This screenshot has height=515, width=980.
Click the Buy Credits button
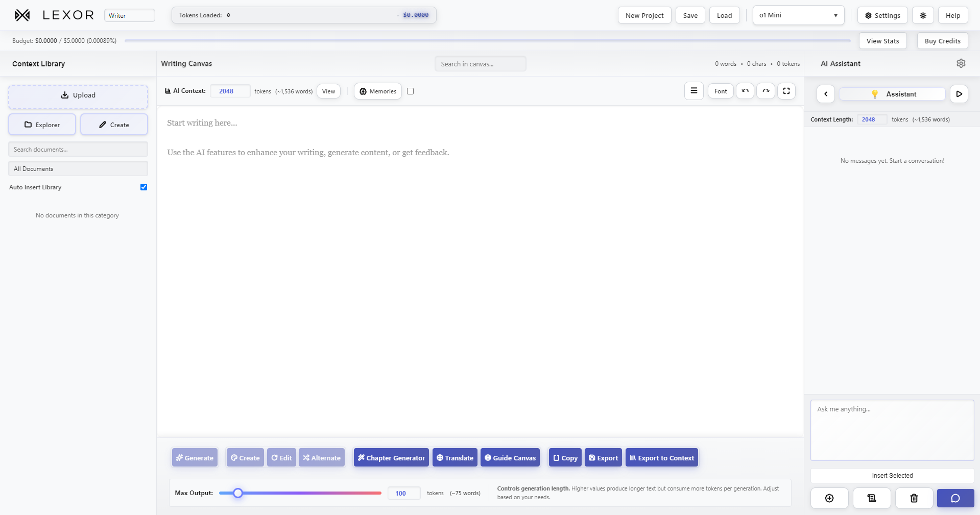coord(942,40)
